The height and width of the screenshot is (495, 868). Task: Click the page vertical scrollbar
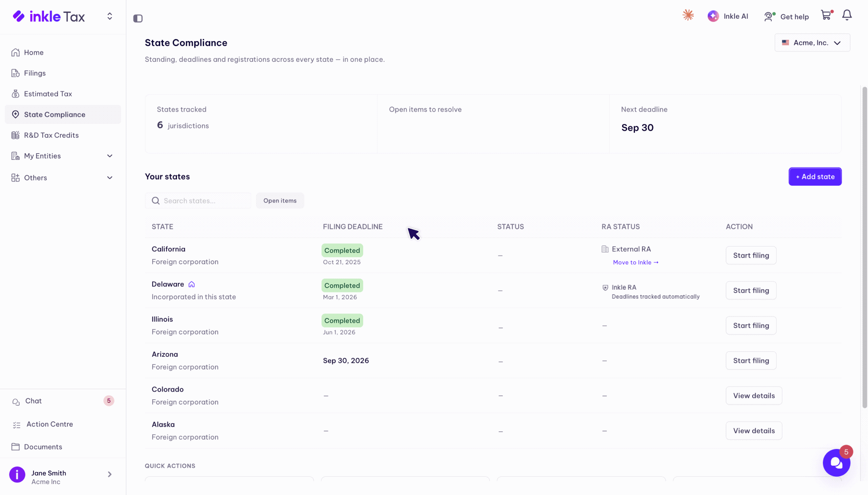(x=864, y=247)
